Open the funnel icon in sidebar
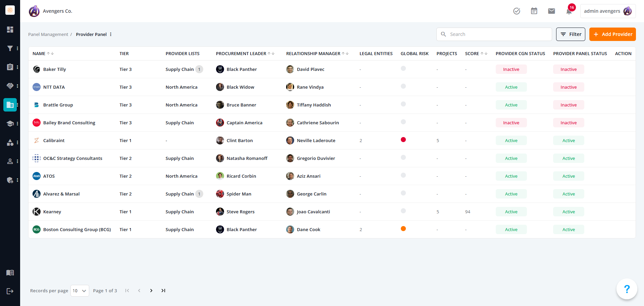644x306 pixels. click(x=10, y=48)
